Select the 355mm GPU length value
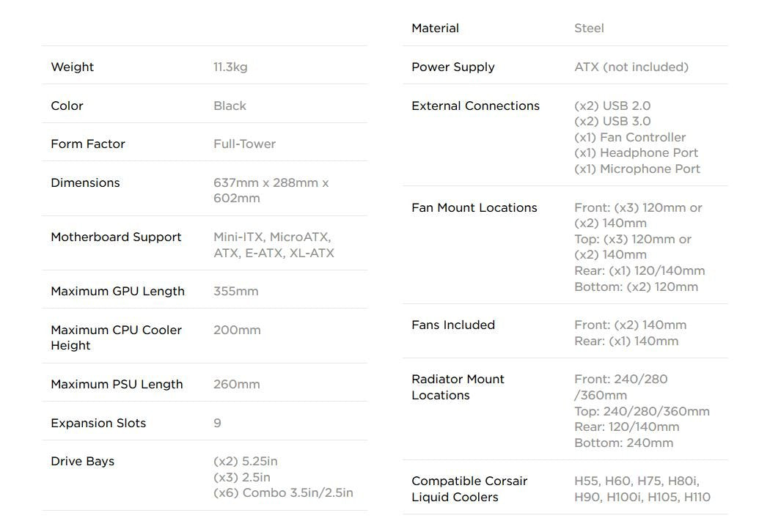Viewport: 759px width, 532px height. pyautogui.click(x=235, y=291)
